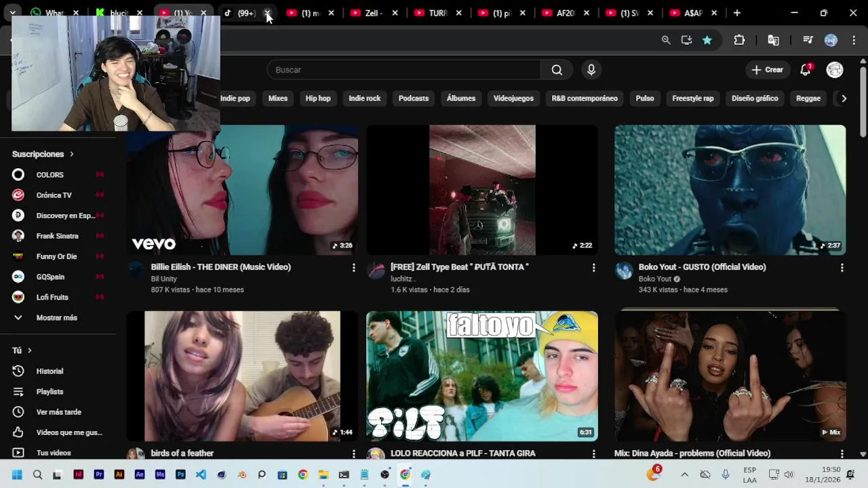The image size is (868, 488).
Task: Filter by Indie rock chip
Action: [x=365, y=98]
